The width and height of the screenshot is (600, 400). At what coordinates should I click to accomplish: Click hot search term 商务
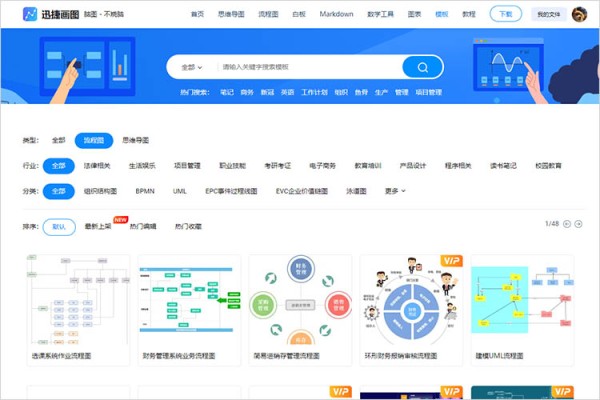pos(247,92)
